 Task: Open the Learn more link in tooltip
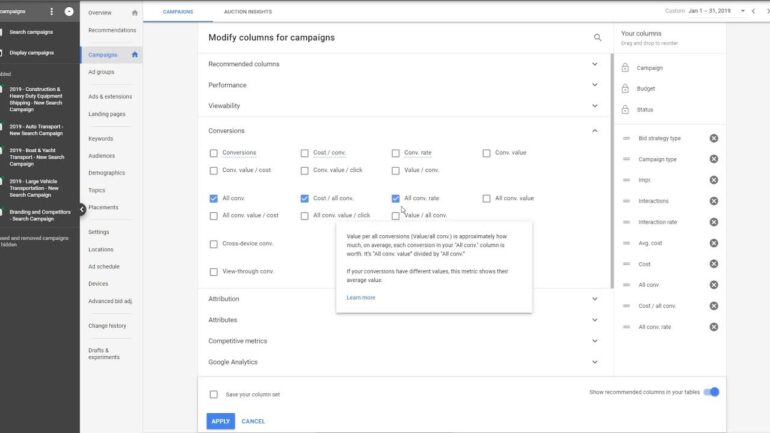click(361, 298)
